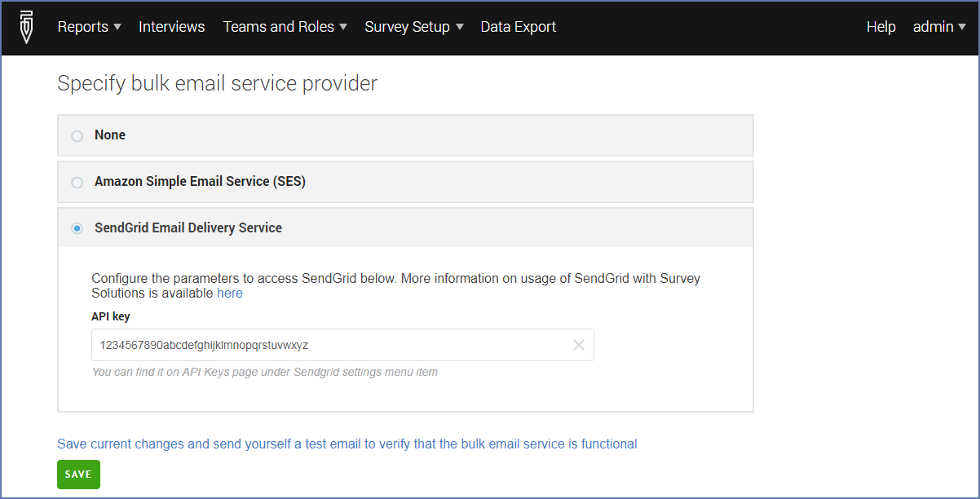Choose Amazon Simple Email Service radio button
The height and width of the screenshot is (499, 980).
tap(77, 183)
